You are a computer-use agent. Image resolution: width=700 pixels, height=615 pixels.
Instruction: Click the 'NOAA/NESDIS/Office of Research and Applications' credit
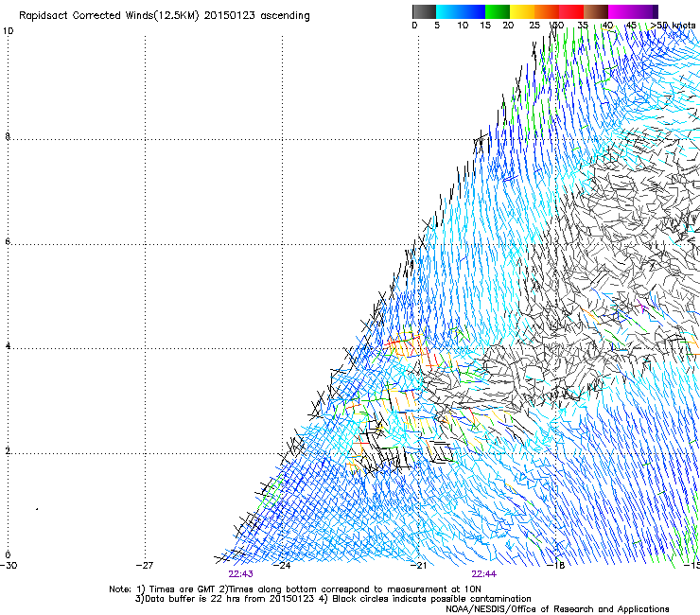(557, 609)
